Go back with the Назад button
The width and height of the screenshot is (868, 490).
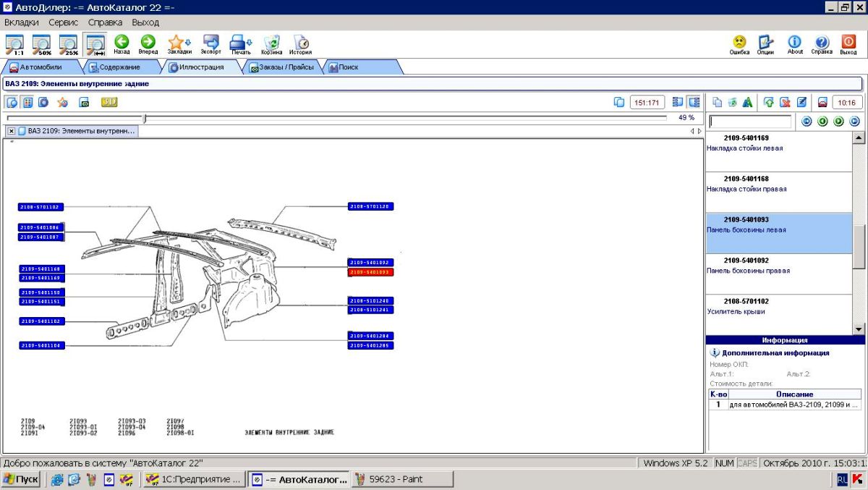pyautogui.click(x=122, y=45)
